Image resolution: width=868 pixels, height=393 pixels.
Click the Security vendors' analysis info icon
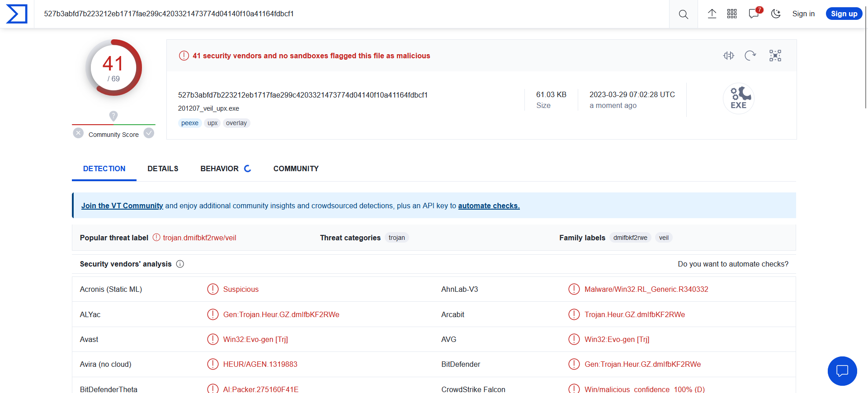[180, 264]
